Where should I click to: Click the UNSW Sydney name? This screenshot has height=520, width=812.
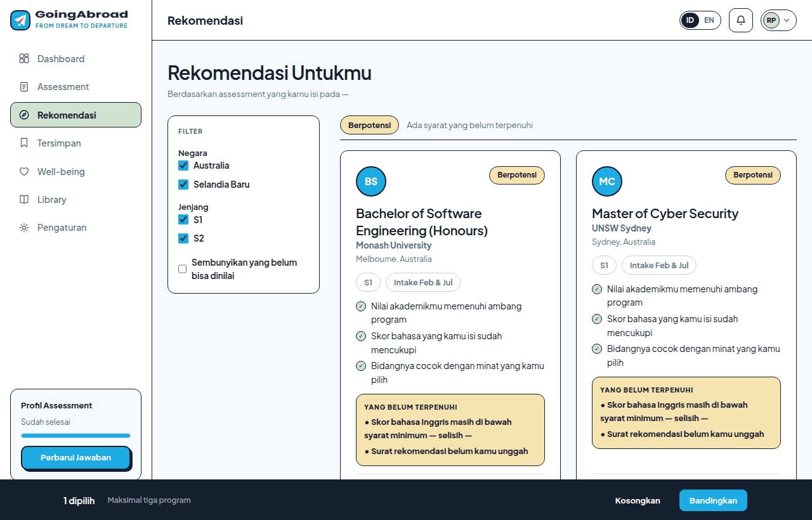tap(622, 228)
